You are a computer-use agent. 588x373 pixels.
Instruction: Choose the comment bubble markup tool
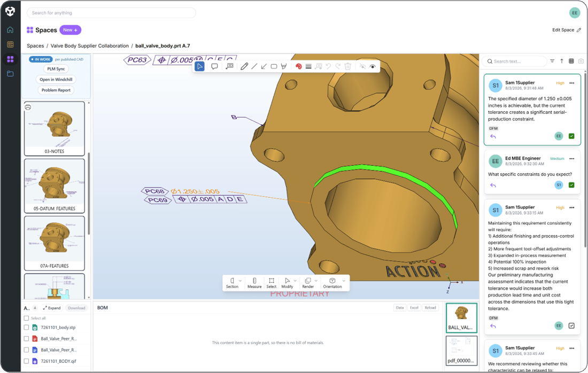coord(214,66)
